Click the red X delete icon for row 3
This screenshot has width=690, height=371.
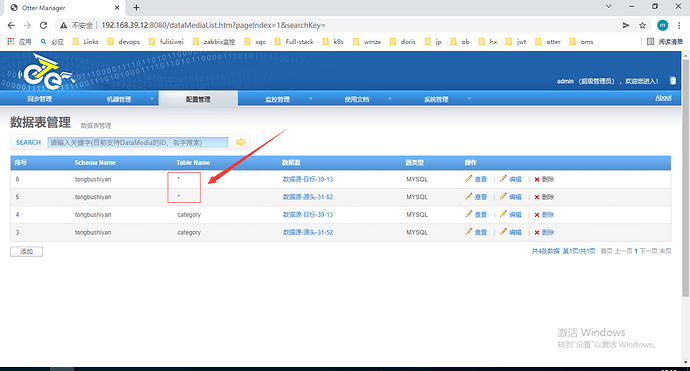[537, 232]
